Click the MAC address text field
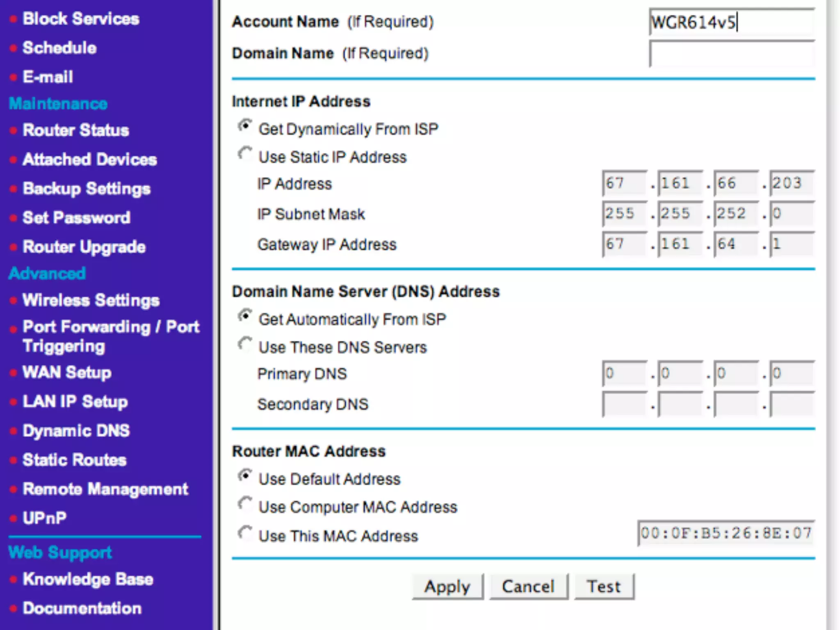This screenshot has height=630, width=840. tap(726, 533)
